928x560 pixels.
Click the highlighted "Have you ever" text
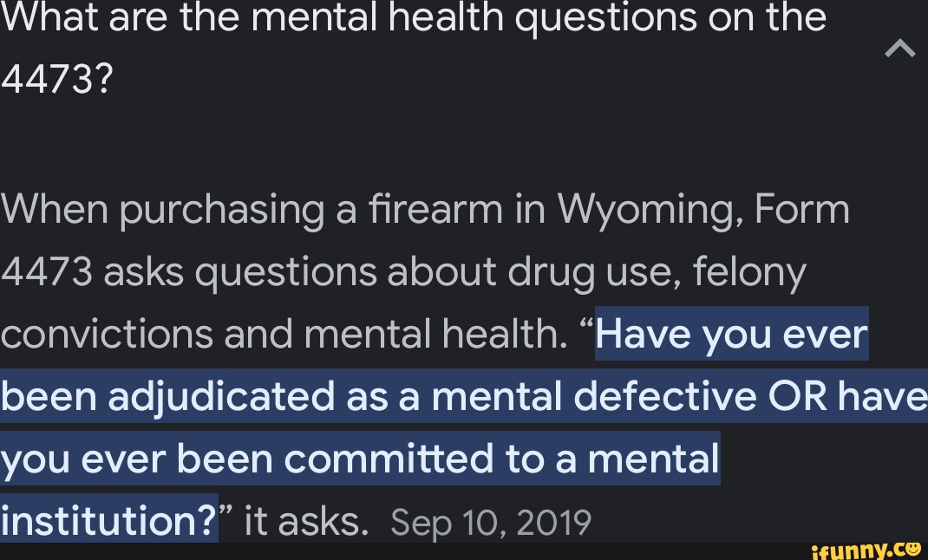[731, 335]
